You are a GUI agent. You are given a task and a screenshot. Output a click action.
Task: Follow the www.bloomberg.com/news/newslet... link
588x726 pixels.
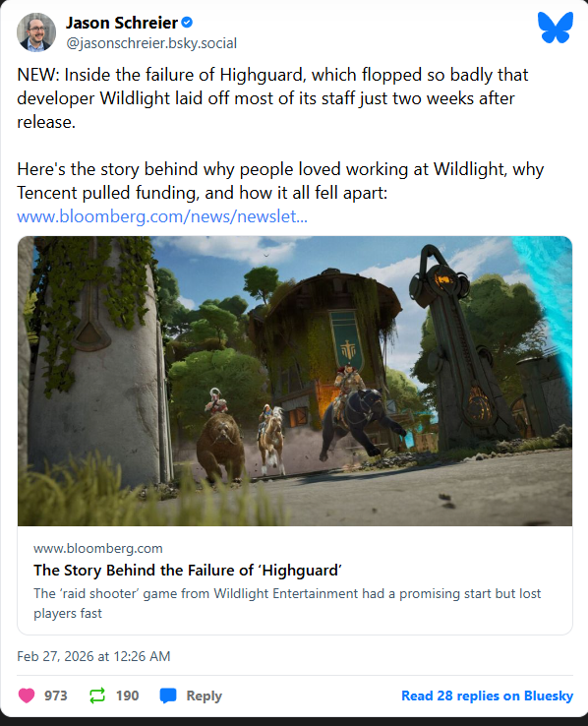[162, 216]
